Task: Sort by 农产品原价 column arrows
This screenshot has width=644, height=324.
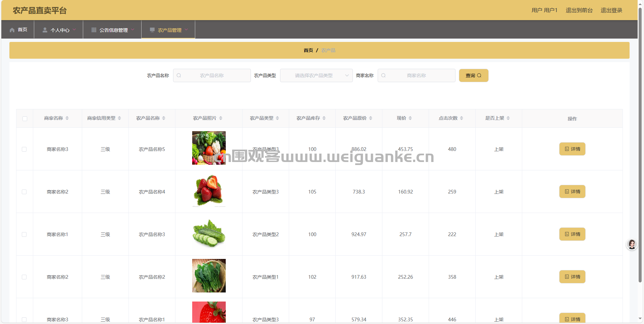Action: pos(371,118)
